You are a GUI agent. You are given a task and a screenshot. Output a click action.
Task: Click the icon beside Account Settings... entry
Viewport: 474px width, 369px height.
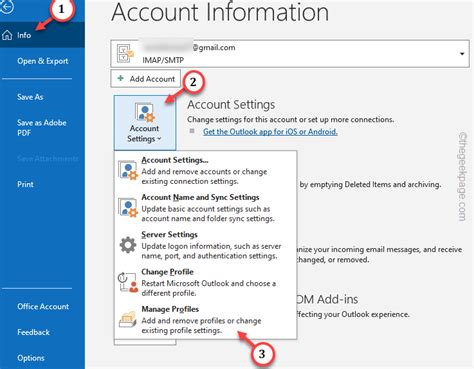coord(128,171)
